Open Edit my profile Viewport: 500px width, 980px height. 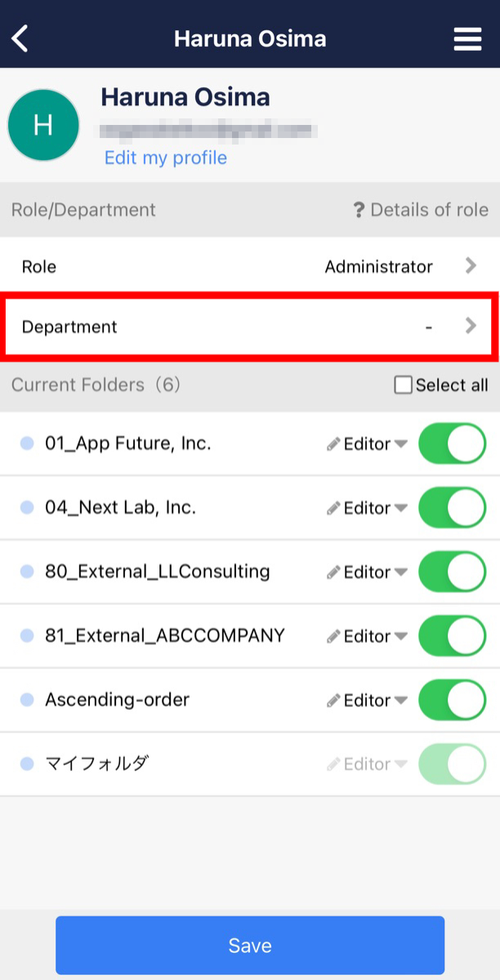(x=165, y=158)
